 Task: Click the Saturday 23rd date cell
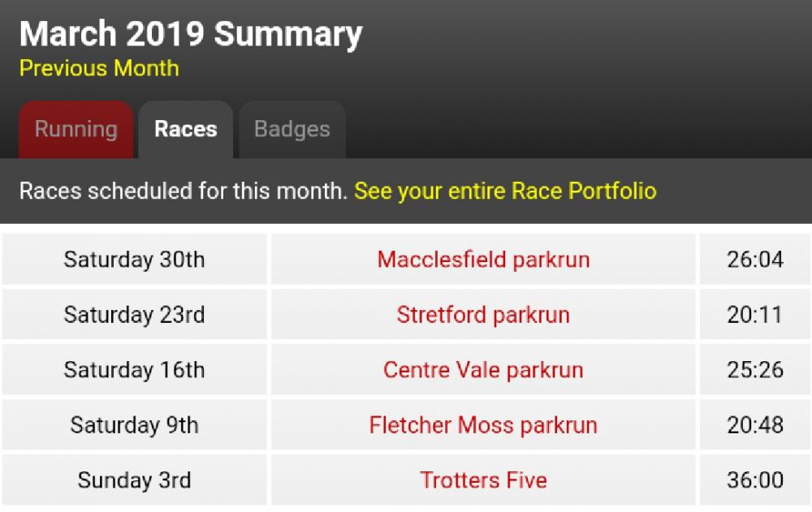tap(135, 315)
